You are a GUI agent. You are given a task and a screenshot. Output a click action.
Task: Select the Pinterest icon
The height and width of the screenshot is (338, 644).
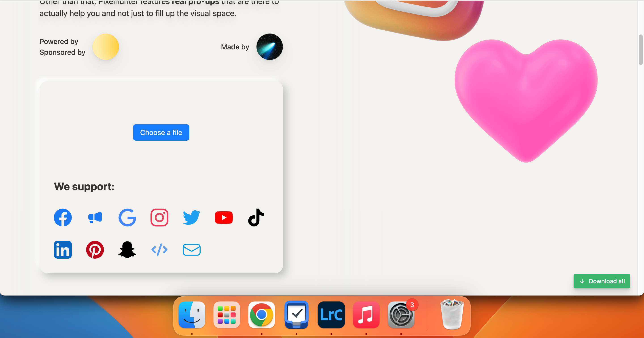[95, 249]
